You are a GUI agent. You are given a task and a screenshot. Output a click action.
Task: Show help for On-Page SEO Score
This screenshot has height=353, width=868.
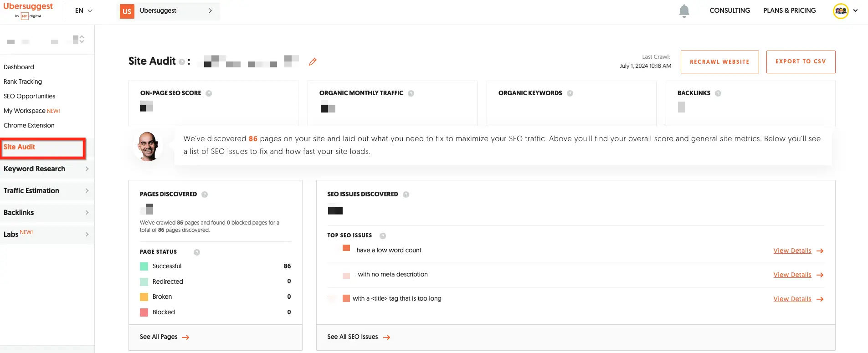(209, 93)
